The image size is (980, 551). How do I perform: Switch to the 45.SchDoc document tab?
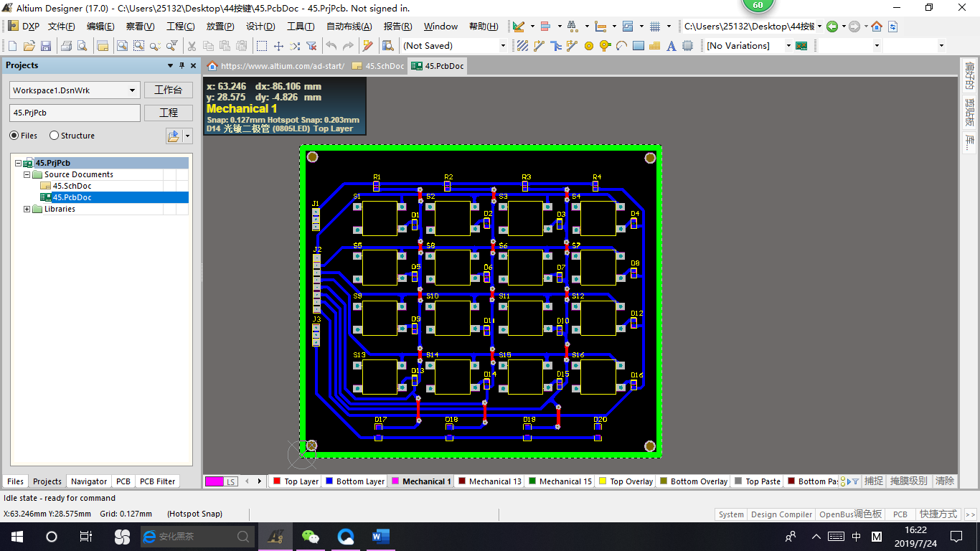coord(378,66)
